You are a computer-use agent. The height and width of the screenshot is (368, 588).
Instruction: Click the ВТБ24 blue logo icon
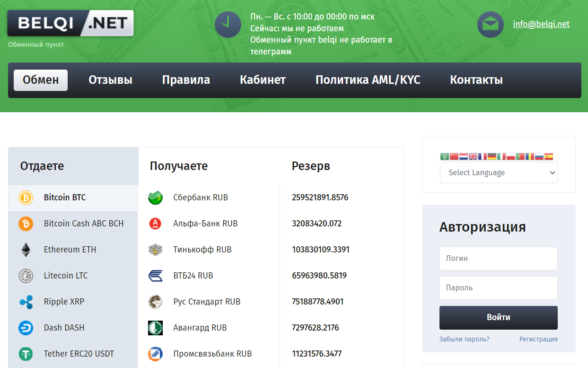tap(155, 276)
